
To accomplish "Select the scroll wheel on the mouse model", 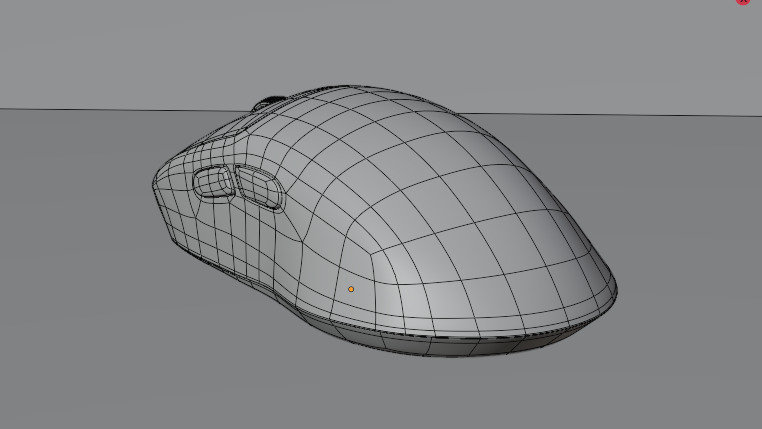I will coord(269,103).
